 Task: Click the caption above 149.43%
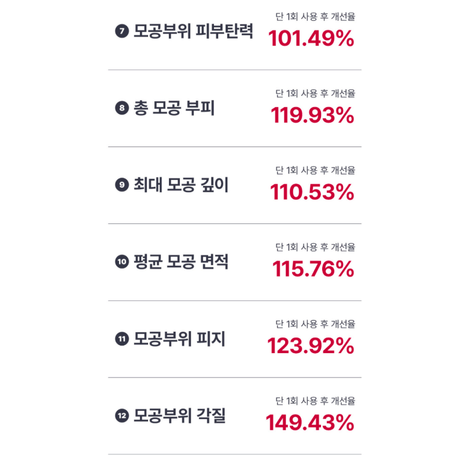pos(315,401)
